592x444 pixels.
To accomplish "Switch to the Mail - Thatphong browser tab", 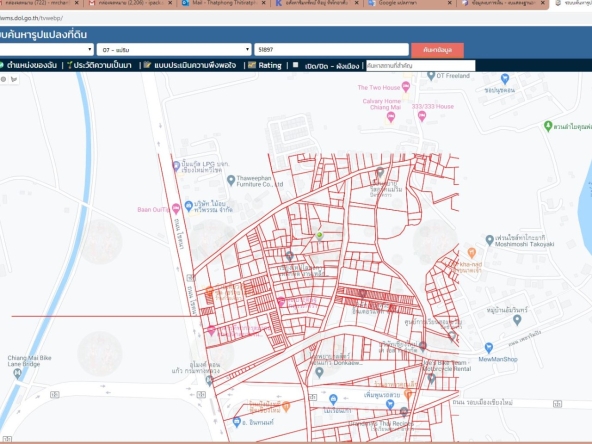I will click(223, 3).
